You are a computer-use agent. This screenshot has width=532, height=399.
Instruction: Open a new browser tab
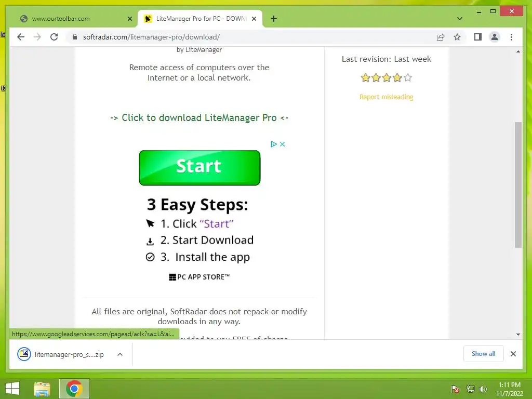pos(274,19)
